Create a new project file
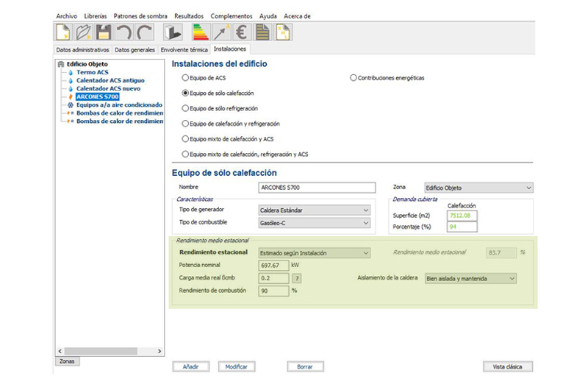 (x=62, y=32)
